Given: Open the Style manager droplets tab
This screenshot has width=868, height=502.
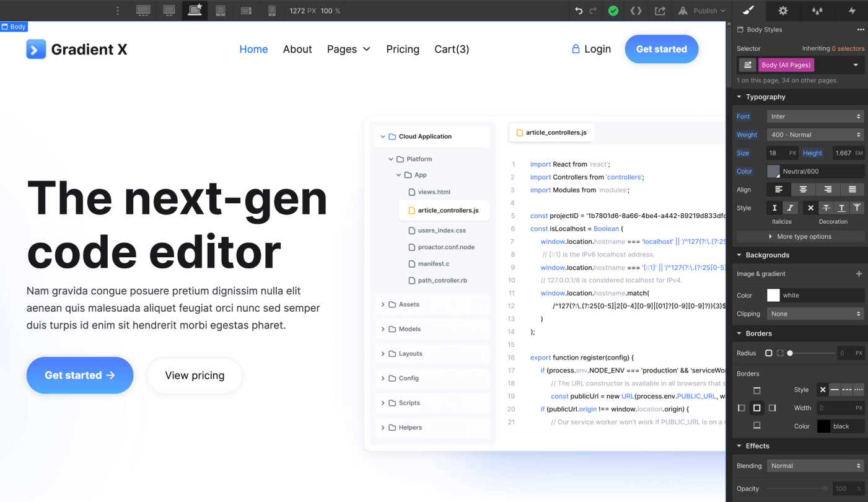Looking at the screenshot, I should pyautogui.click(x=817, y=11).
